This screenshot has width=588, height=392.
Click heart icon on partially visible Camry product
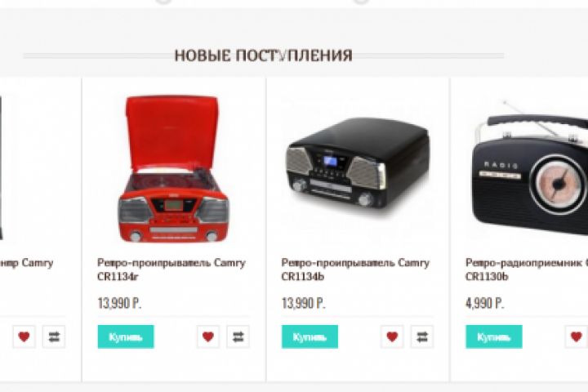tap(24, 336)
